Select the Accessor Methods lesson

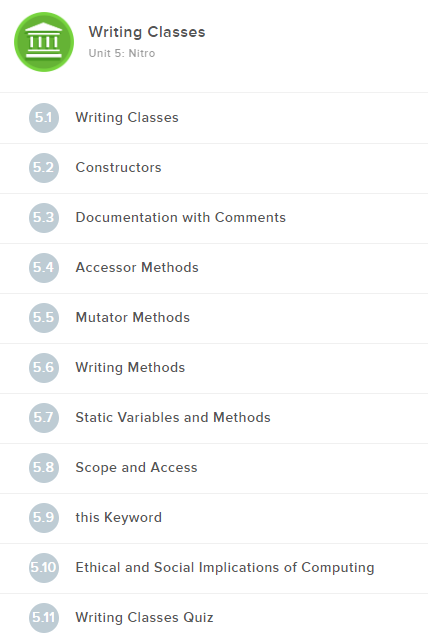(214, 268)
